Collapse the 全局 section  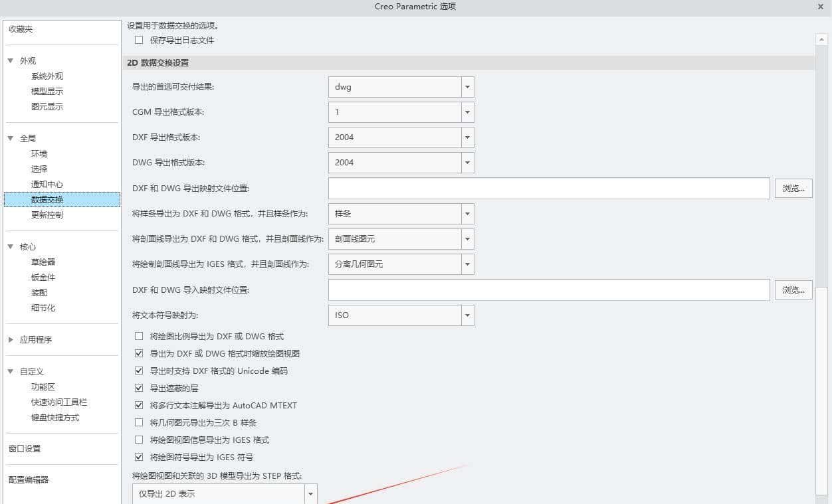pyautogui.click(x=10, y=138)
